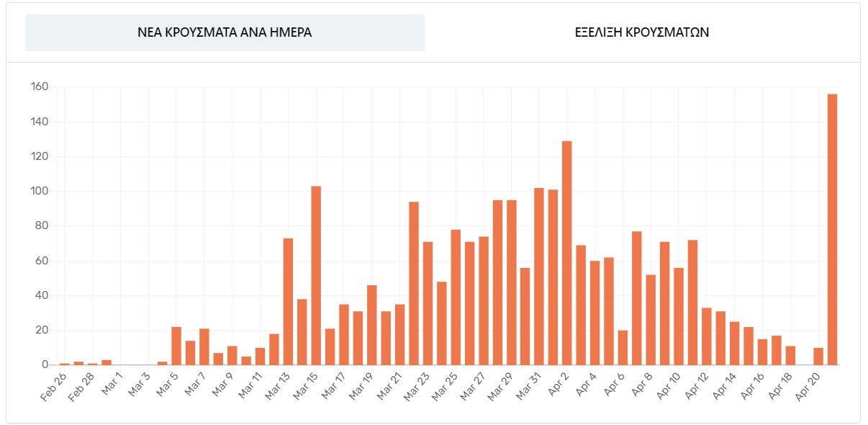The width and height of the screenshot is (868, 425).
Task: Pick the bar above Mar 19
Action: tap(371, 325)
